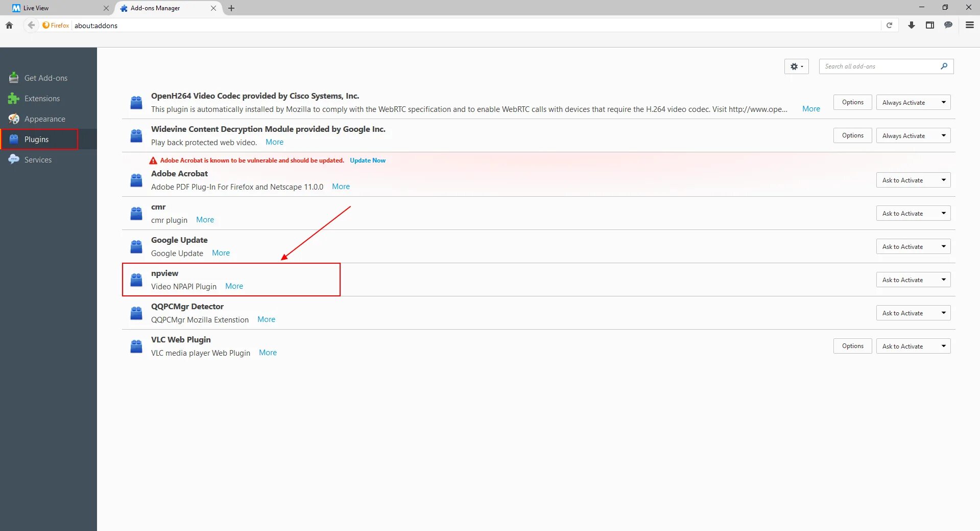Open the hamburger menu
Viewport: 980px width, 531px height.
tap(970, 25)
